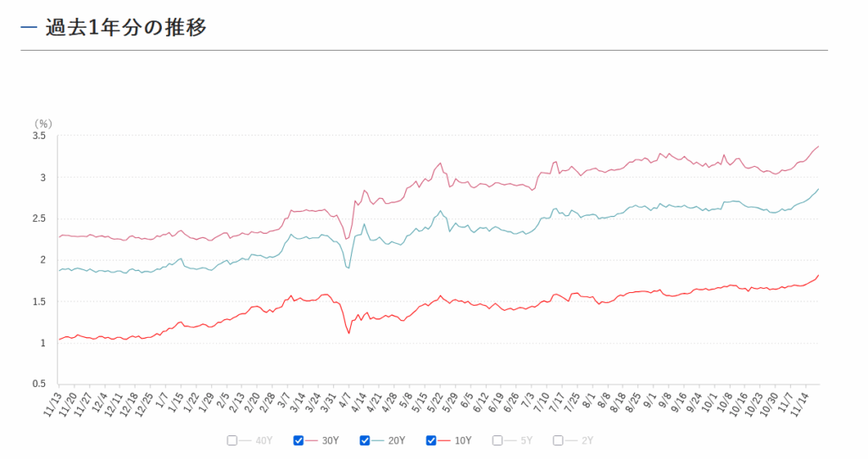
Task: Click the 40Y legend text label
Action: (264, 440)
